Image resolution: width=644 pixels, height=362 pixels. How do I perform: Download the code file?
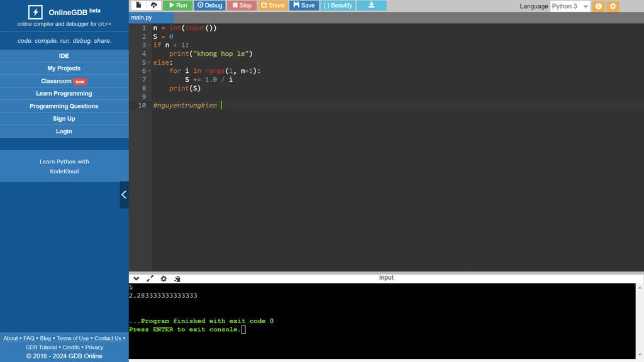click(371, 5)
